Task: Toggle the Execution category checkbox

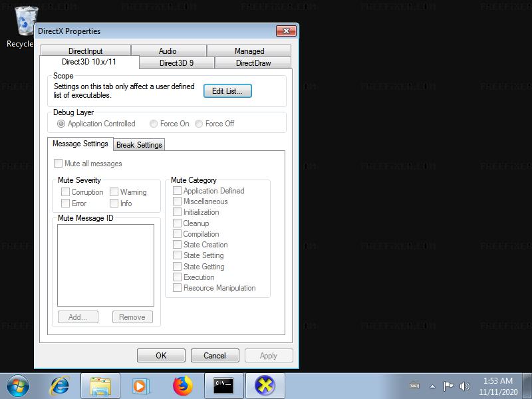Action: [194, 277]
